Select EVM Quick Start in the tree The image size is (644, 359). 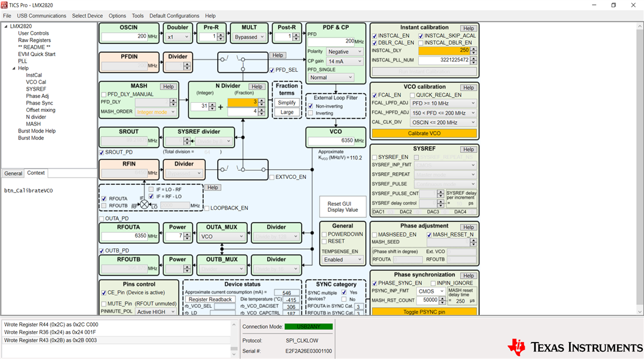coord(37,54)
